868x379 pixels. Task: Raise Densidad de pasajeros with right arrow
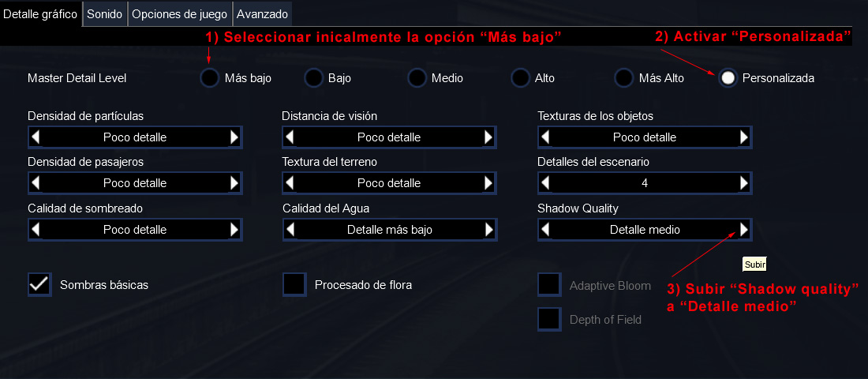click(x=234, y=183)
